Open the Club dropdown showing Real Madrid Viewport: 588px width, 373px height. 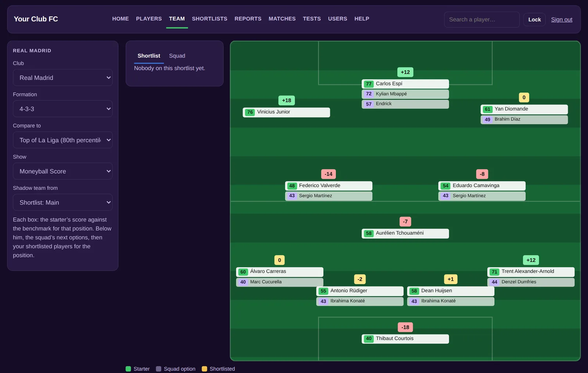(62, 78)
